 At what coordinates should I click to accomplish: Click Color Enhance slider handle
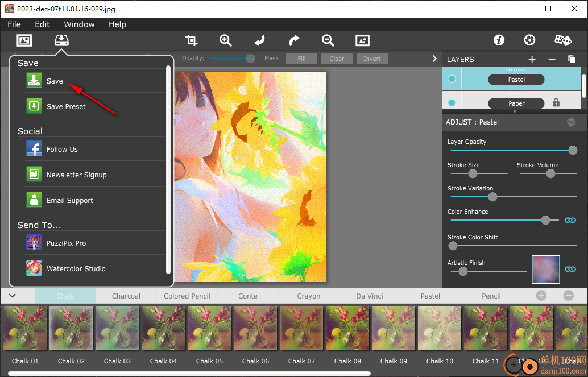click(x=545, y=220)
